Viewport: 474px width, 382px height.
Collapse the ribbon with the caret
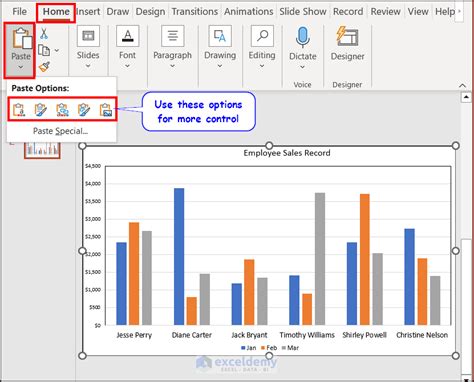pyautogui.click(x=462, y=86)
